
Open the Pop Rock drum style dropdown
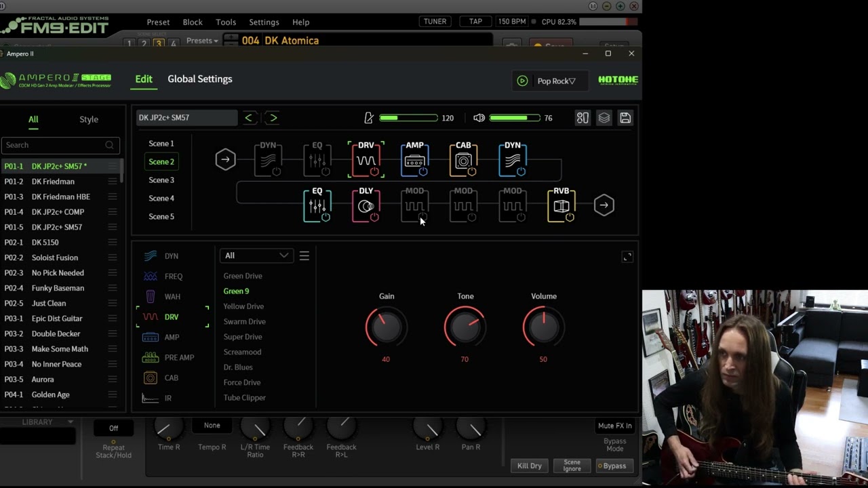tap(556, 81)
